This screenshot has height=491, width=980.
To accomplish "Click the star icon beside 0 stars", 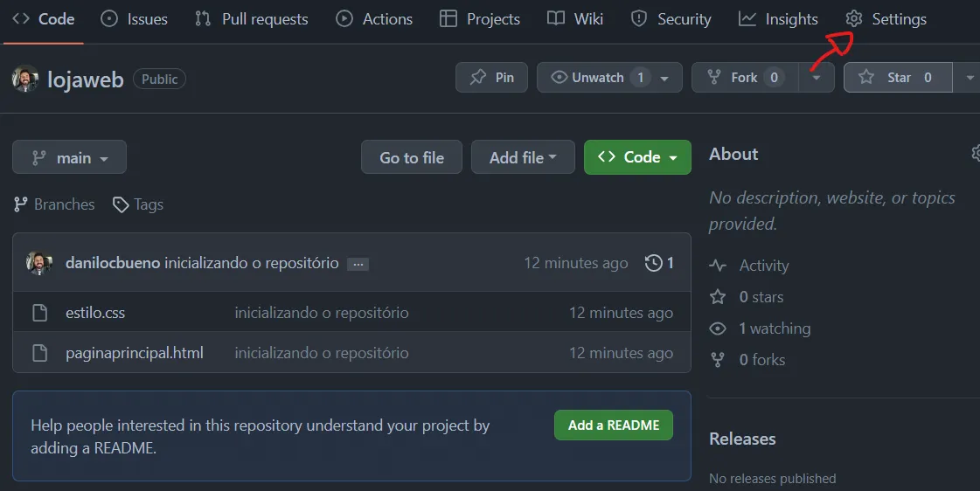I will tap(718, 297).
